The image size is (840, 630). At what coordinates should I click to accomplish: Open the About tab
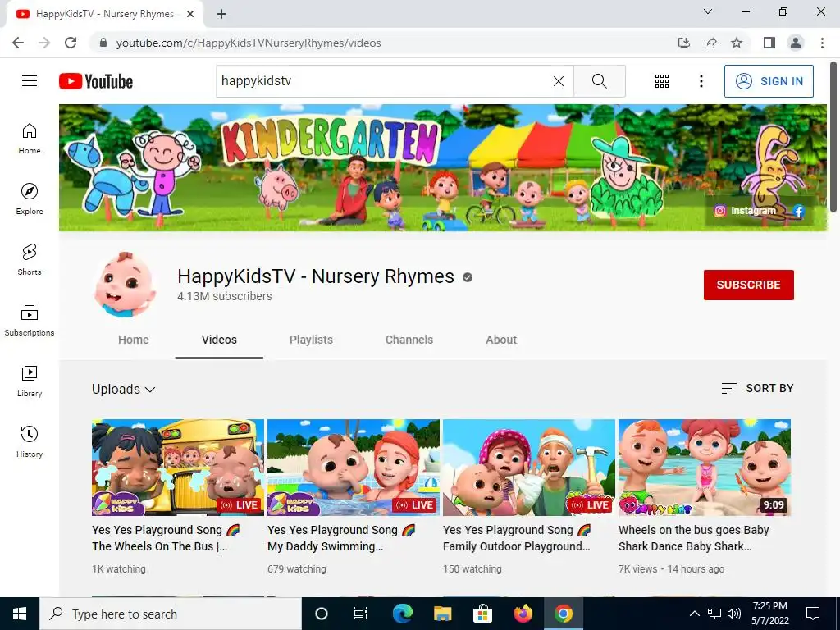tap(501, 340)
